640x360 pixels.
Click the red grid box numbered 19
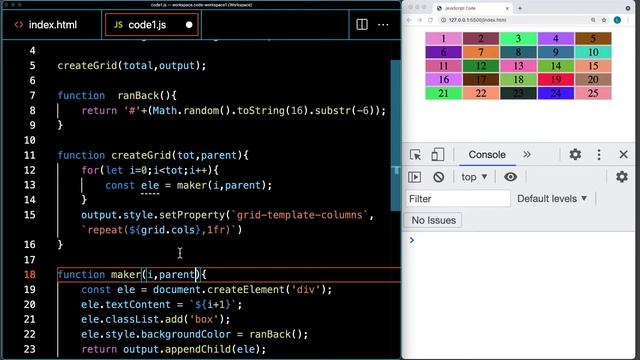pos(556,80)
